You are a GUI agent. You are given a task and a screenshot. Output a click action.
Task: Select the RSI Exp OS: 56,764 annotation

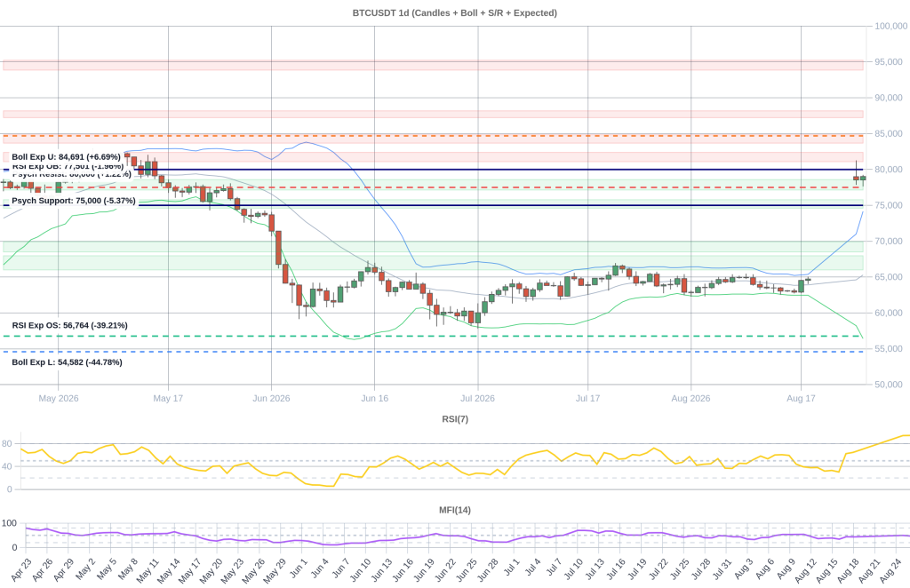pos(69,325)
